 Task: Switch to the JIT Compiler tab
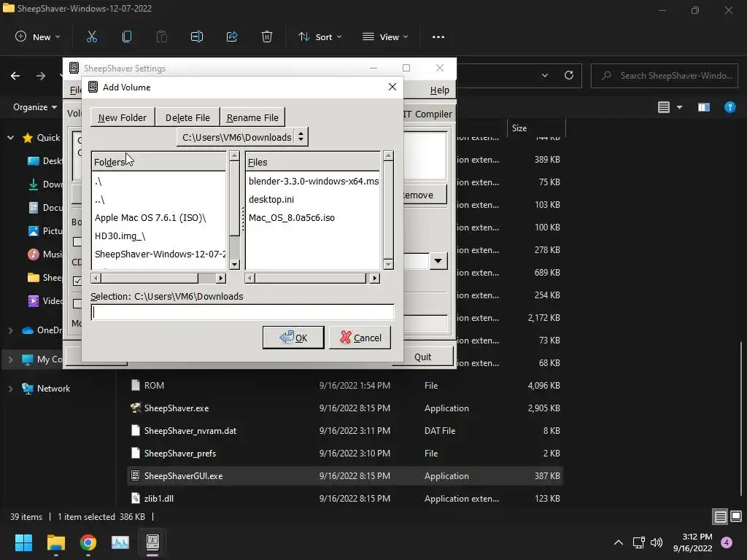[427, 114]
